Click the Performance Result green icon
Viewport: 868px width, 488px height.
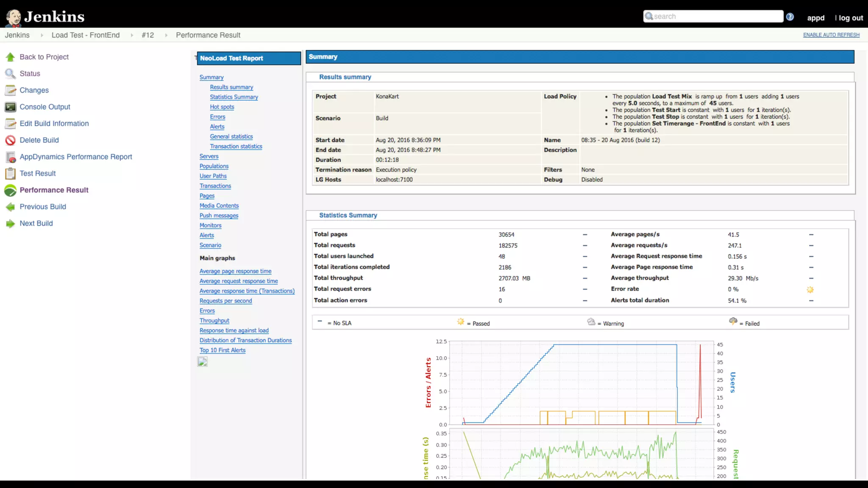(10, 190)
